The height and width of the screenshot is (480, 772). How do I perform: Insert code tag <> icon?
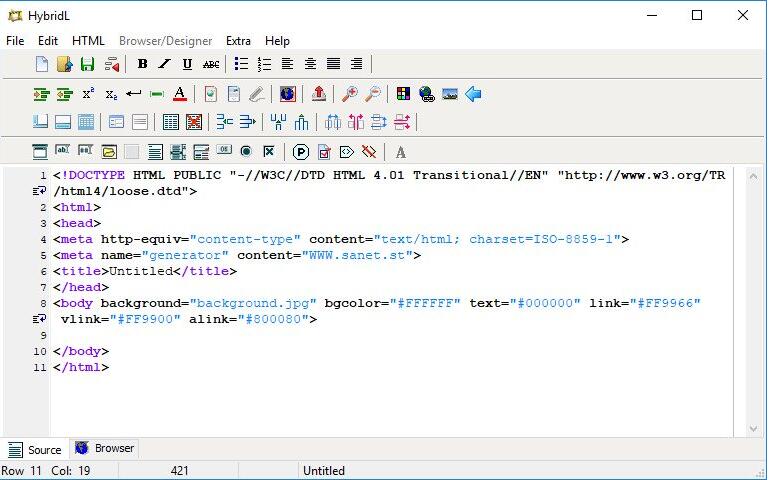(x=347, y=152)
